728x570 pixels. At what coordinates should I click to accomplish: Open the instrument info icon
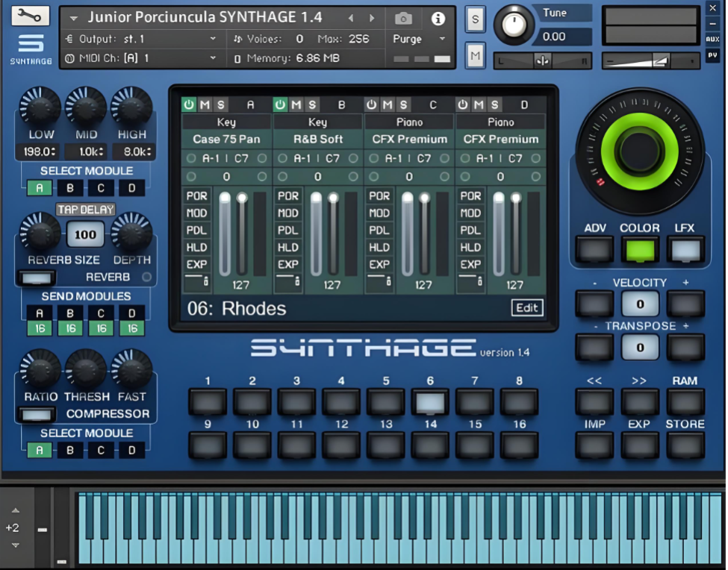(438, 19)
